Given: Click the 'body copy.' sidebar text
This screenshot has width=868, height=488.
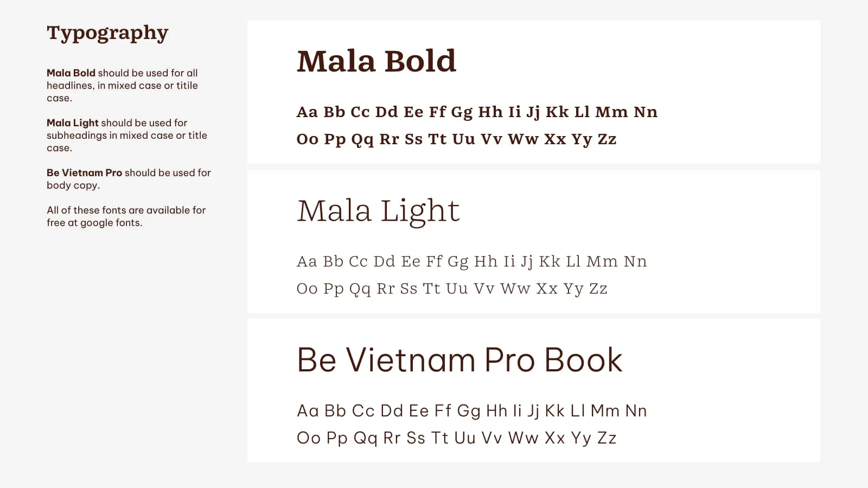Looking at the screenshot, I should 73,185.
